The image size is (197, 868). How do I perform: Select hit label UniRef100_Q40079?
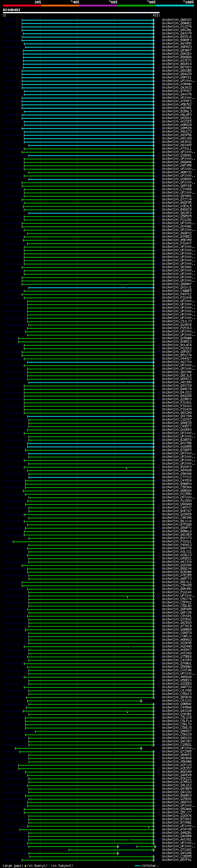tap(177, 33)
